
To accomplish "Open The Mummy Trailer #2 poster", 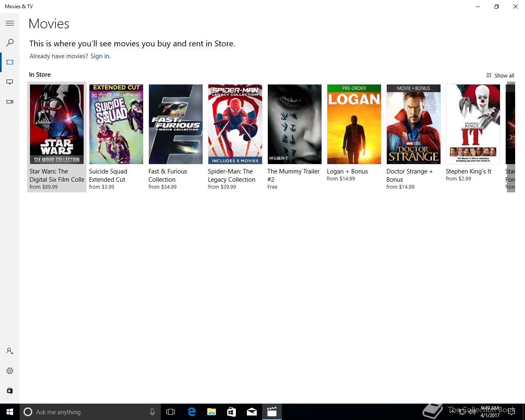I will 294,124.
